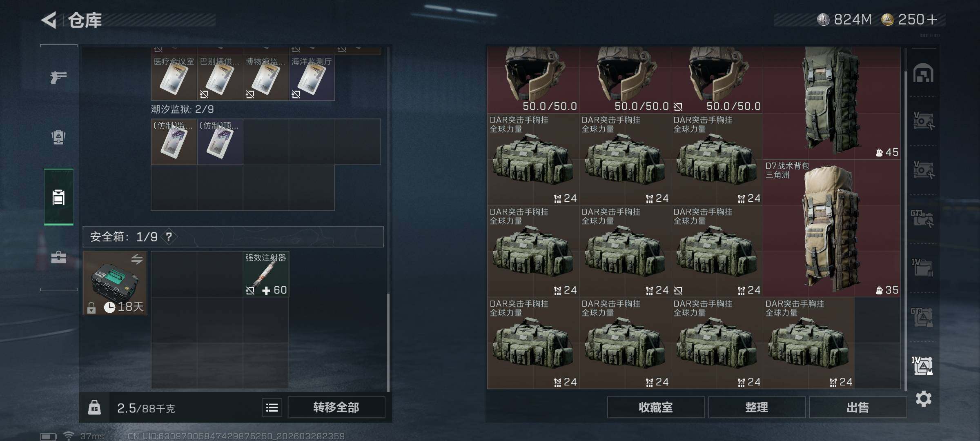Add currency with the plus after 250
The width and height of the screenshot is (980, 441).
pyautogui.click(x=933, y=19)
